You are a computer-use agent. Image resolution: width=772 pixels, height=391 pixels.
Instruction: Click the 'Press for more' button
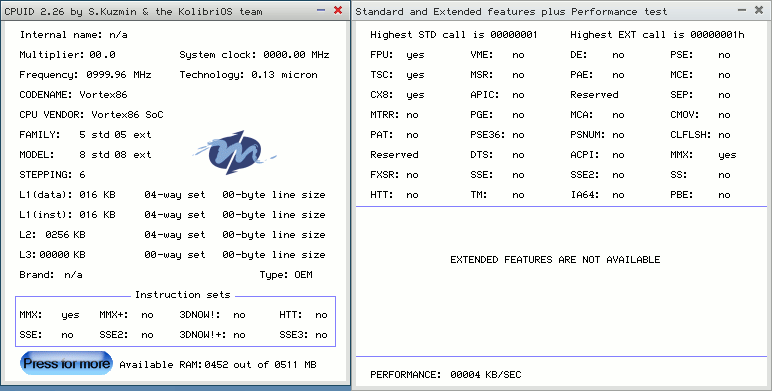click(x=66, y=363)
